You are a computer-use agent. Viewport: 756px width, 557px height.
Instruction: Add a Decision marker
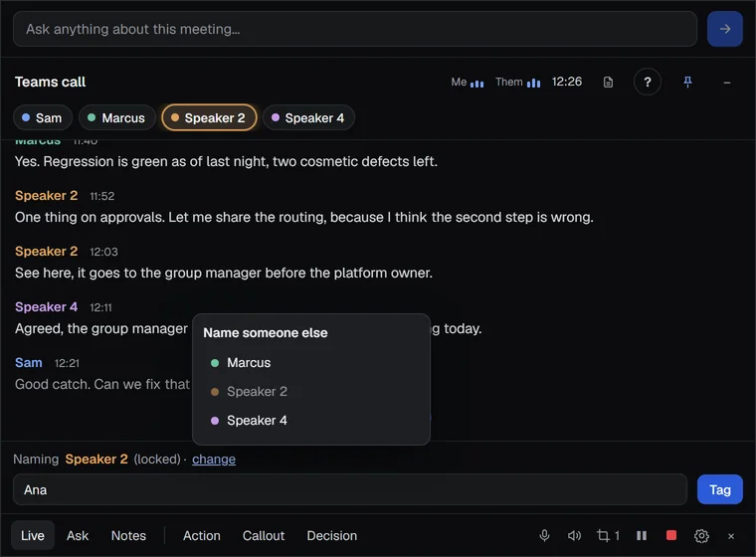coord(331,536)
